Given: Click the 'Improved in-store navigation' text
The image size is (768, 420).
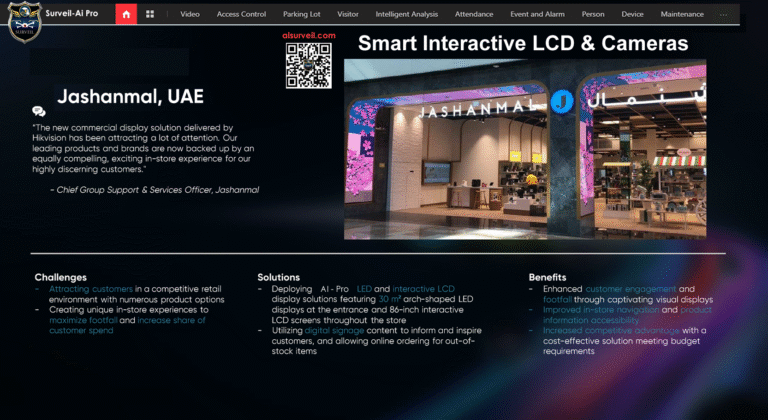Looking at the screenshot, I should (601, 310).
